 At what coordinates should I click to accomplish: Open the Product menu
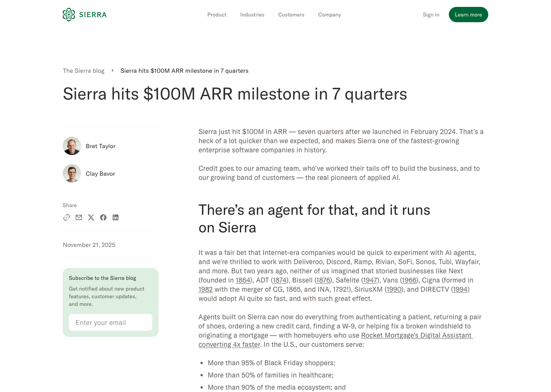click(x=217, y=15)
